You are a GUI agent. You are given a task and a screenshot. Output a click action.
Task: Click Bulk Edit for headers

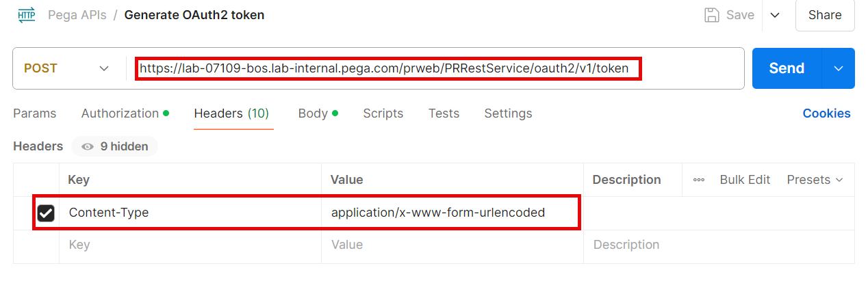click(745, 180)
